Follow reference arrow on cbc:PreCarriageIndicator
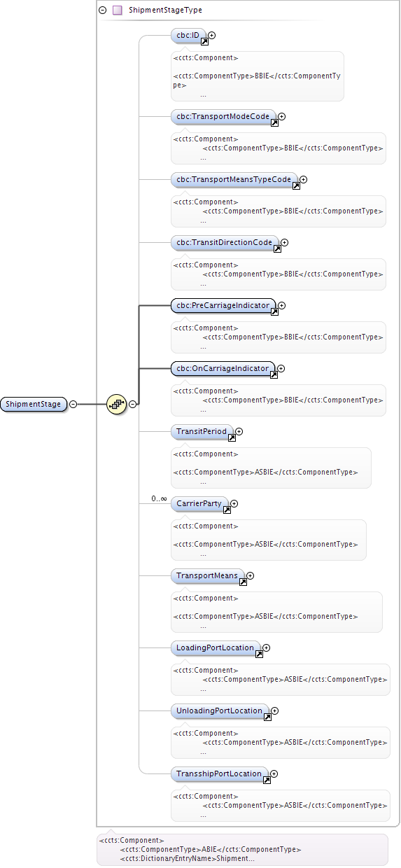The height and width of the screenshot is (868, 401). (x=274, y=312)
